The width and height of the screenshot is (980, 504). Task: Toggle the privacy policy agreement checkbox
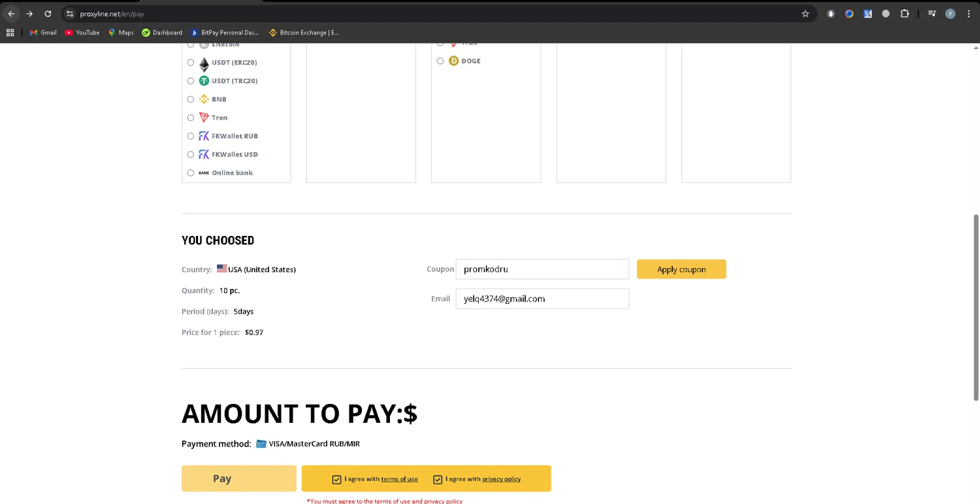point(438,479)
